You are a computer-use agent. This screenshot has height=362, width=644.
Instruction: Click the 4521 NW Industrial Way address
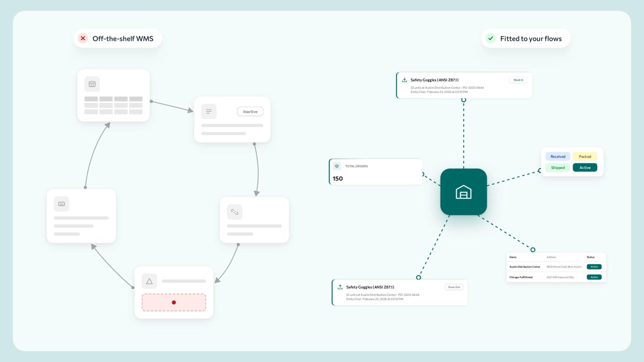(x=560, y=277)
